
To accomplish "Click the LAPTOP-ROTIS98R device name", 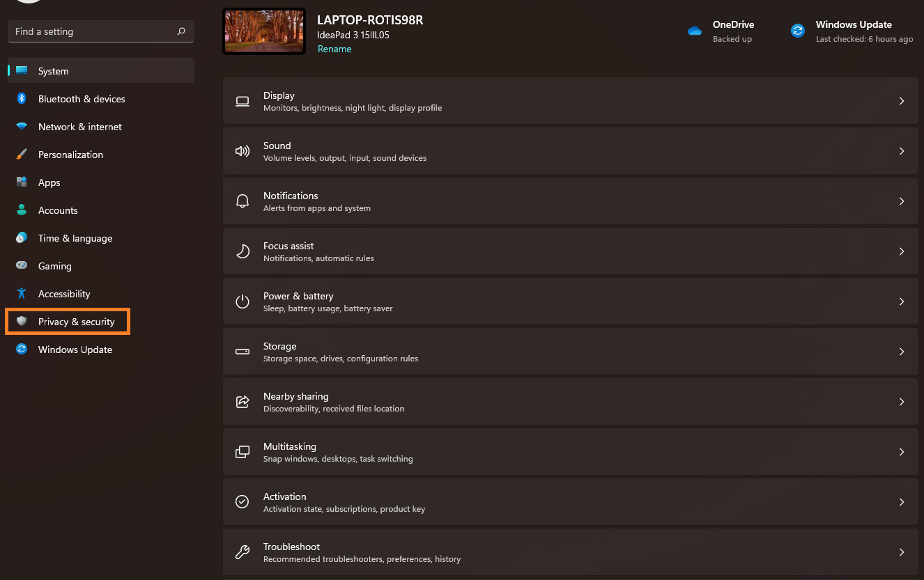I will [x=370, y=19].
